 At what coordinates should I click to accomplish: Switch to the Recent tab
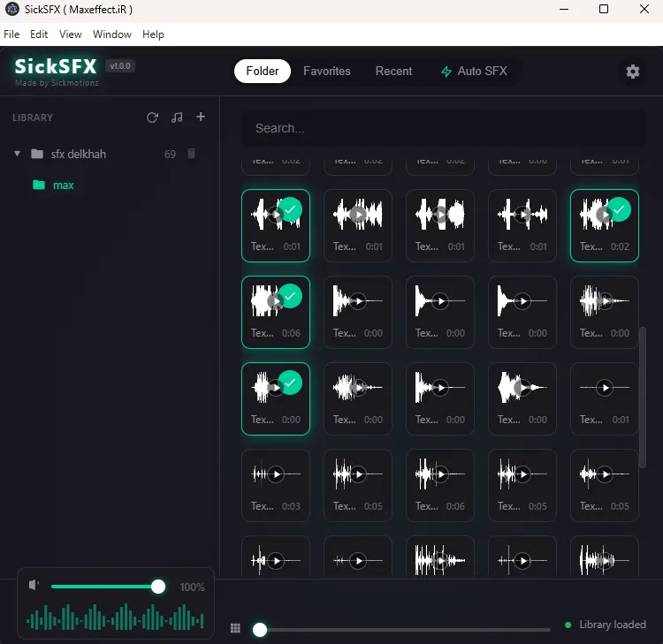coord(393,71)
